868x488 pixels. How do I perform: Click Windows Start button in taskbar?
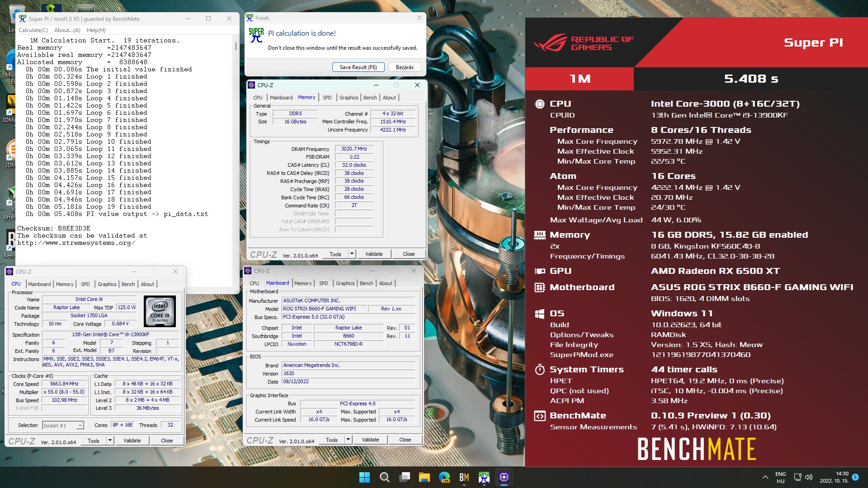pyautogui.click(x=364, y=477)
